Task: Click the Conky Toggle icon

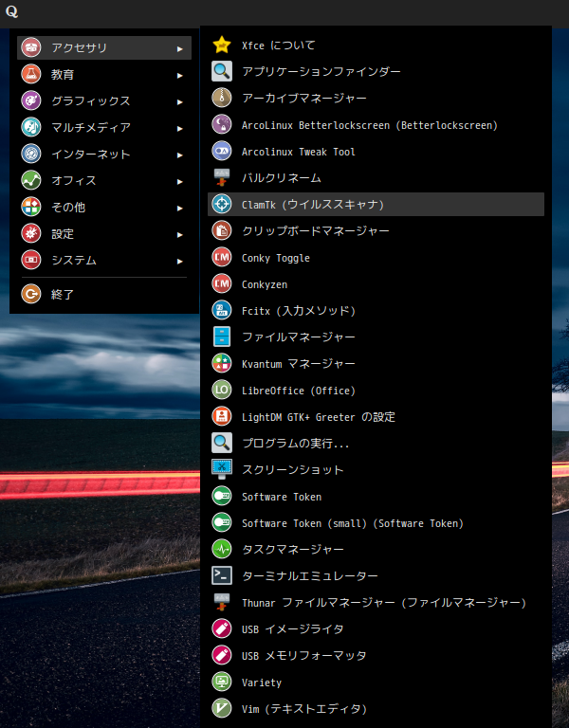Action: [x=222, y=257]
